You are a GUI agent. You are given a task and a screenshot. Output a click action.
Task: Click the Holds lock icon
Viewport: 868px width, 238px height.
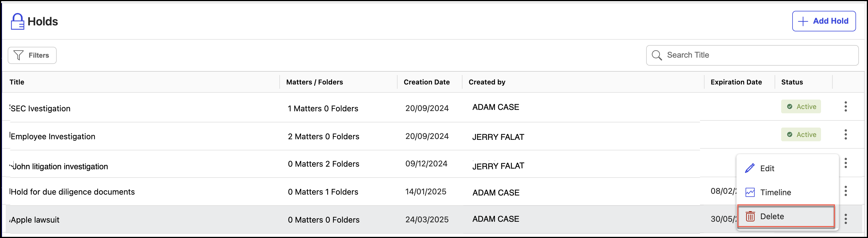tap(17, 22)
